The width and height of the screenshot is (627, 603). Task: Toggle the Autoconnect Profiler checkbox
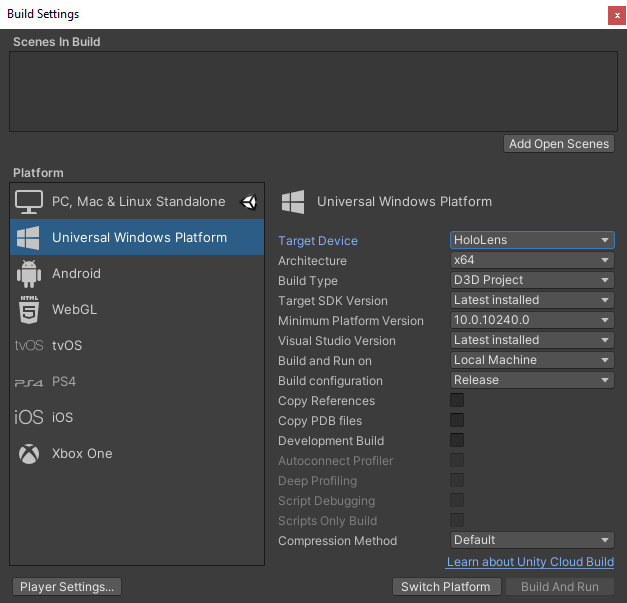pyautogui.click(x=457, y=460)
